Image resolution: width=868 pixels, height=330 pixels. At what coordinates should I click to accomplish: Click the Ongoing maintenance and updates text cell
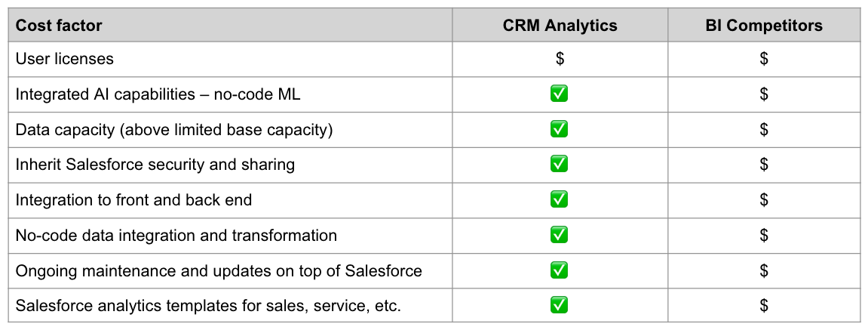pyautogui.click(x=219, y=270)
